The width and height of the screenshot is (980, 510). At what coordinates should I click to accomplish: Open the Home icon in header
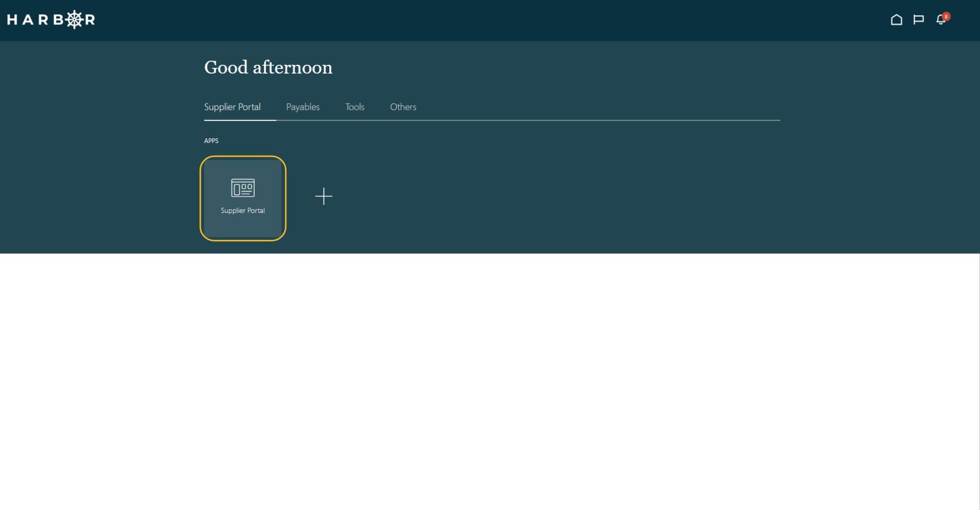[896, 20]
